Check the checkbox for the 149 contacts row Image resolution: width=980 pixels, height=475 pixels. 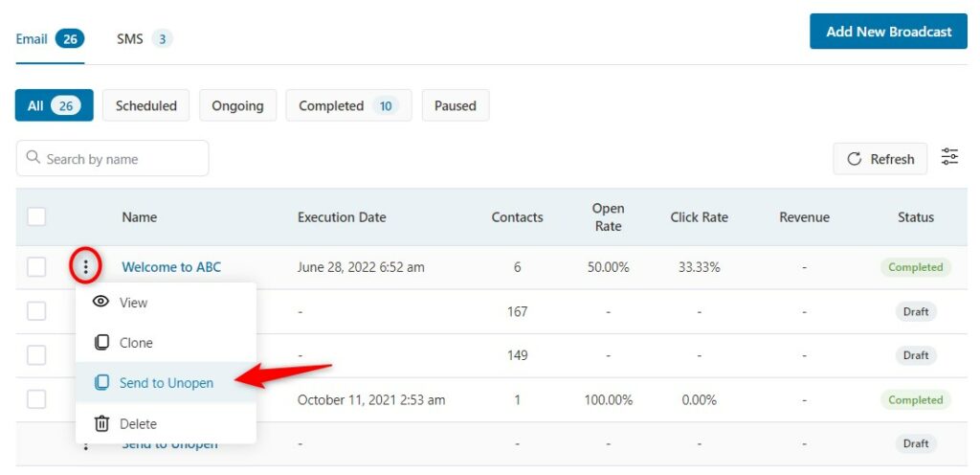(36, 355)
